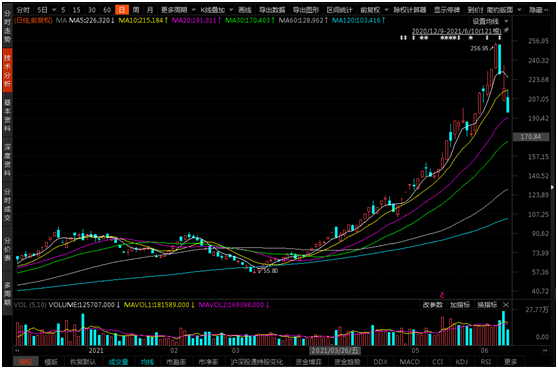Close the VOL indicator panel

506,305
